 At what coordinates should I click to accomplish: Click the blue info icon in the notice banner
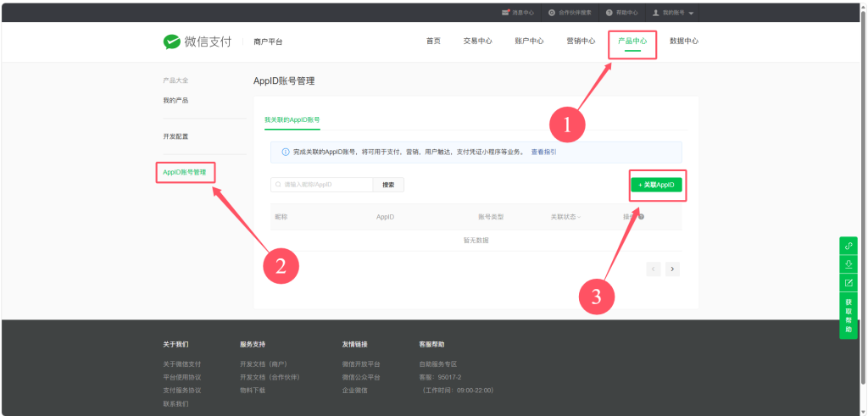(285, 152)
